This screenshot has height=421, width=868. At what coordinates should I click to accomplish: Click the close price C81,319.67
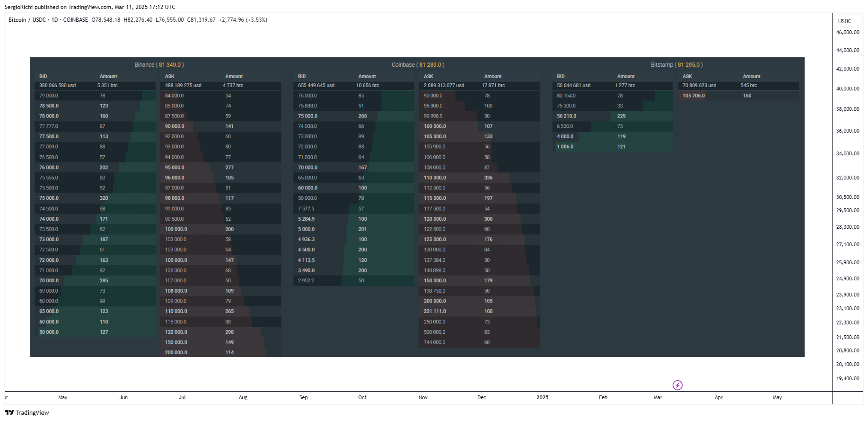202,20
